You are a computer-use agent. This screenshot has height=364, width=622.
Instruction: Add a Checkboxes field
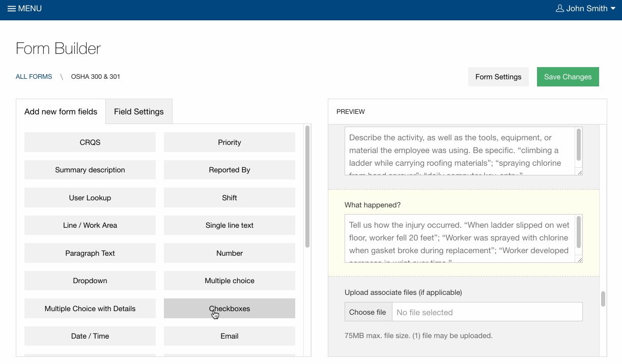230,309
